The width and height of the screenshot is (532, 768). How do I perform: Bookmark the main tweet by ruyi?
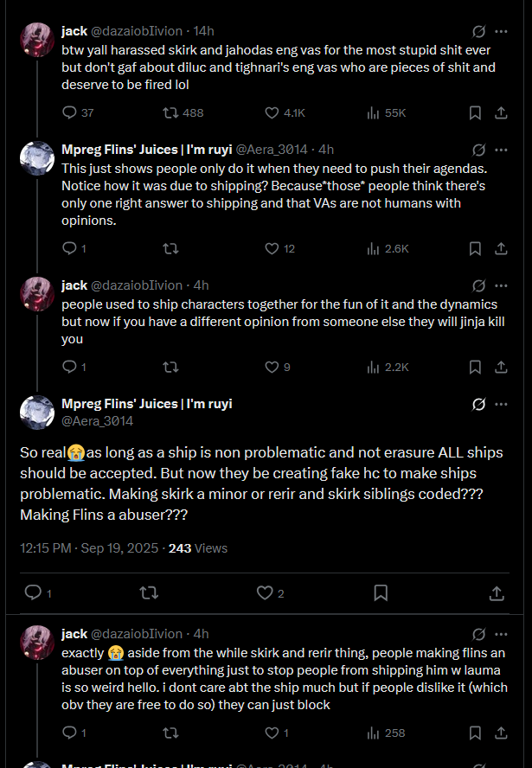coord(381,593)
